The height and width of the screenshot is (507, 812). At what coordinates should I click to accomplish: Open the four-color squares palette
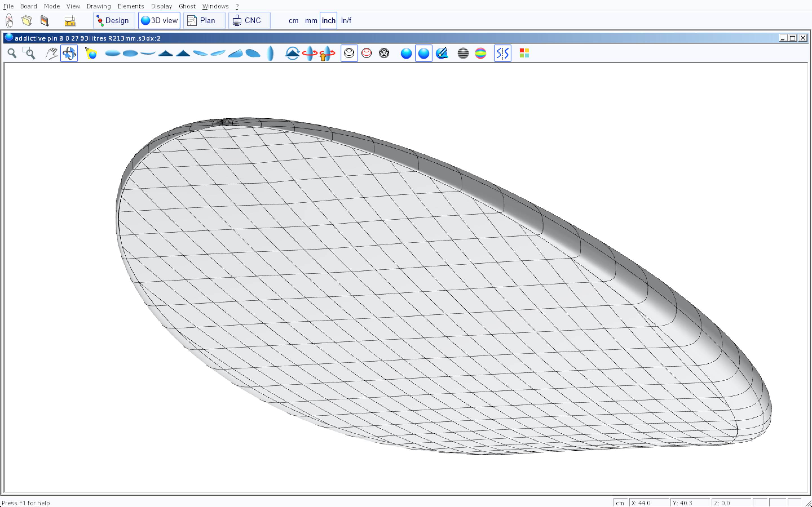[524, 53]
